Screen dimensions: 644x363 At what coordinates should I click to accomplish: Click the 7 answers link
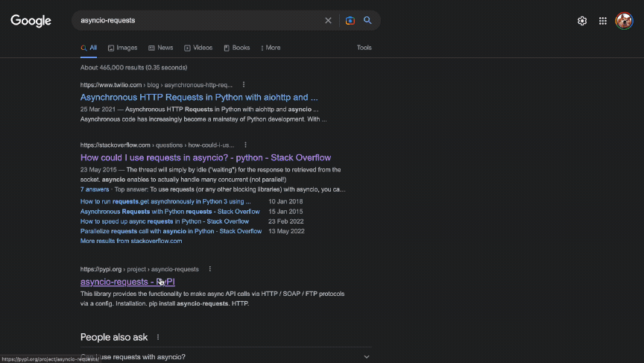(x=95, y=189)
